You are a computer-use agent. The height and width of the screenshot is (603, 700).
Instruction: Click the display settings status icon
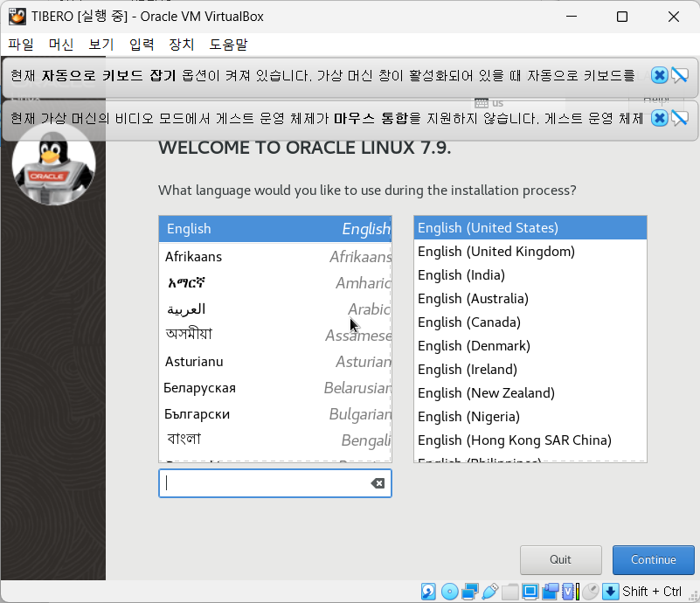530,592
